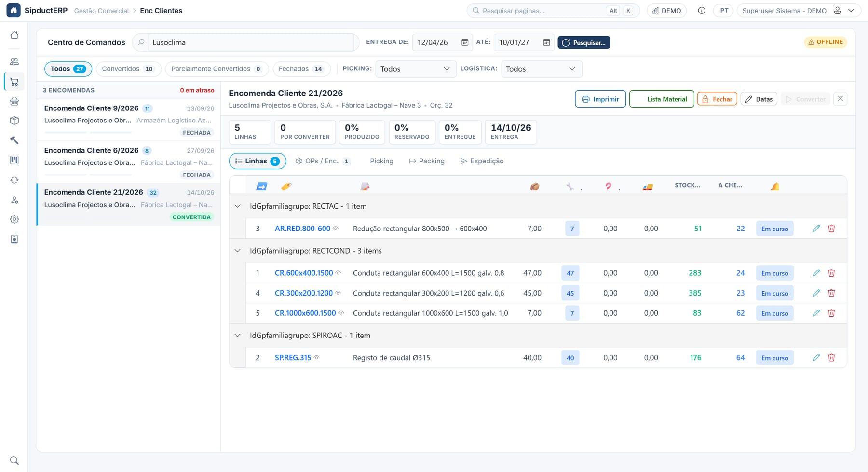Delete line AR.RED.800-600 with trash icon
Image resolution: width=868 pixels, height=472 pixels.
pos(831,229)
